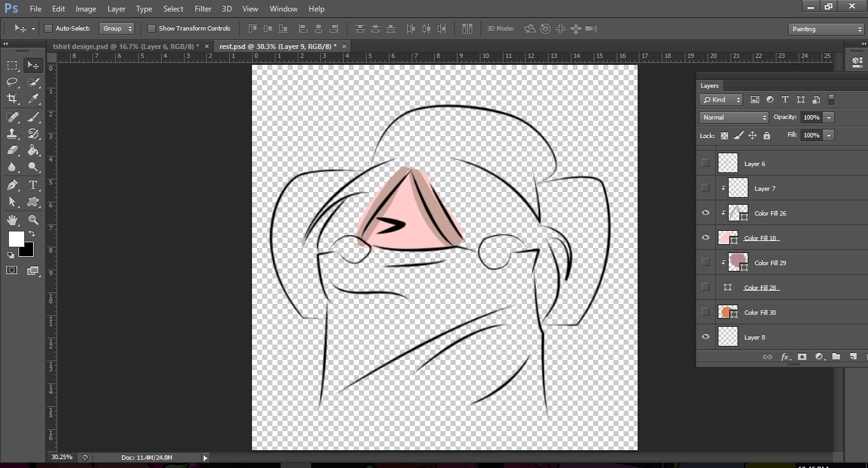Enable the Auto-Select checkbox

(x=48, y=29)
